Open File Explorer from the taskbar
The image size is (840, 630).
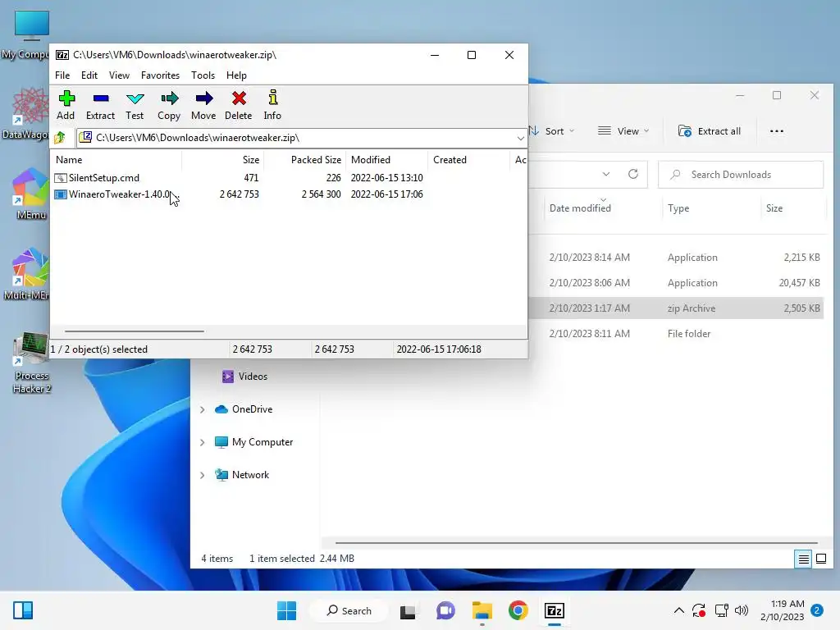[482, 610]
